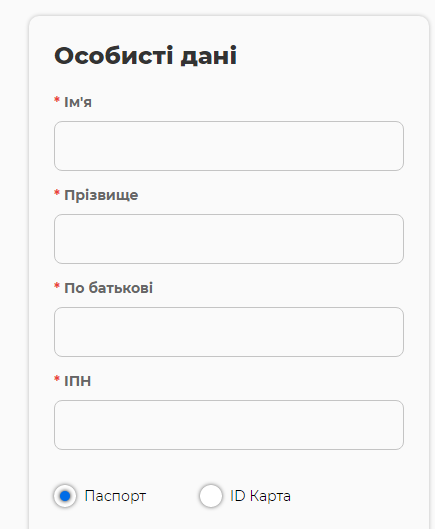Image resolution: width=435 pixels, height=529 pixels.
Task: Select the По батькові input field
Action: point(229,332)
